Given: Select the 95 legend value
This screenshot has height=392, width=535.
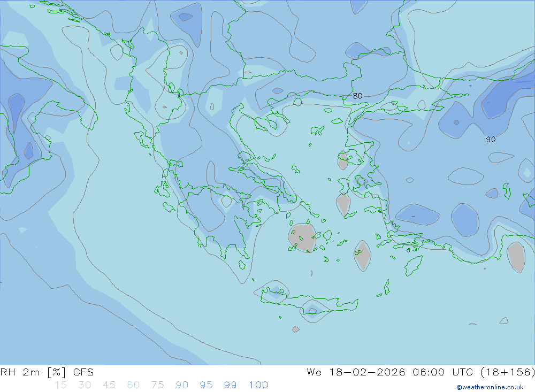Looking at the screenshot, I should click(x=206, y=385).
